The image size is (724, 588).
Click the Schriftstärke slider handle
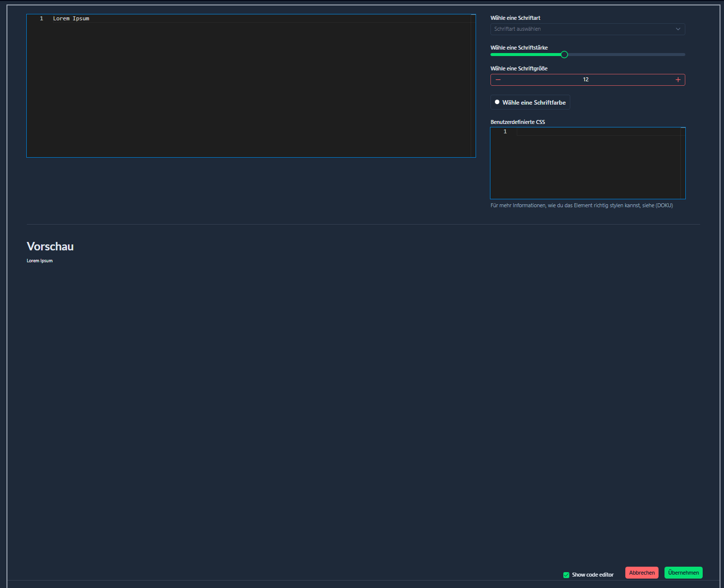pyautogui.click(x=564, y=55)
